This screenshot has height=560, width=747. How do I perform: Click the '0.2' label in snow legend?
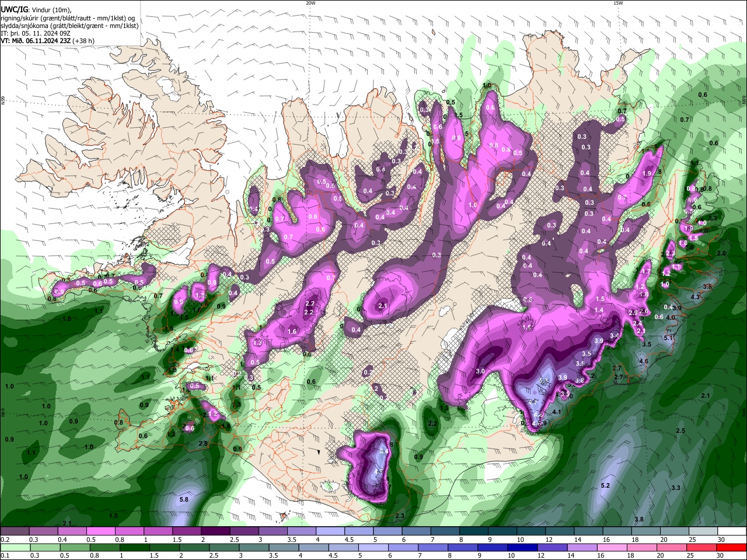pyautogui.click(x=5, y=540)
